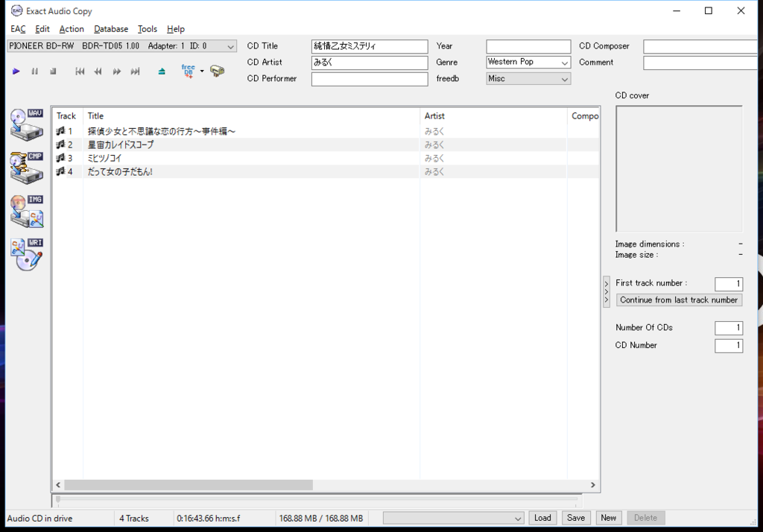Select track title 星宙カレイドスコープ
Image resolution: width=763 pixels, height=532 pixels.
(121, 145)
